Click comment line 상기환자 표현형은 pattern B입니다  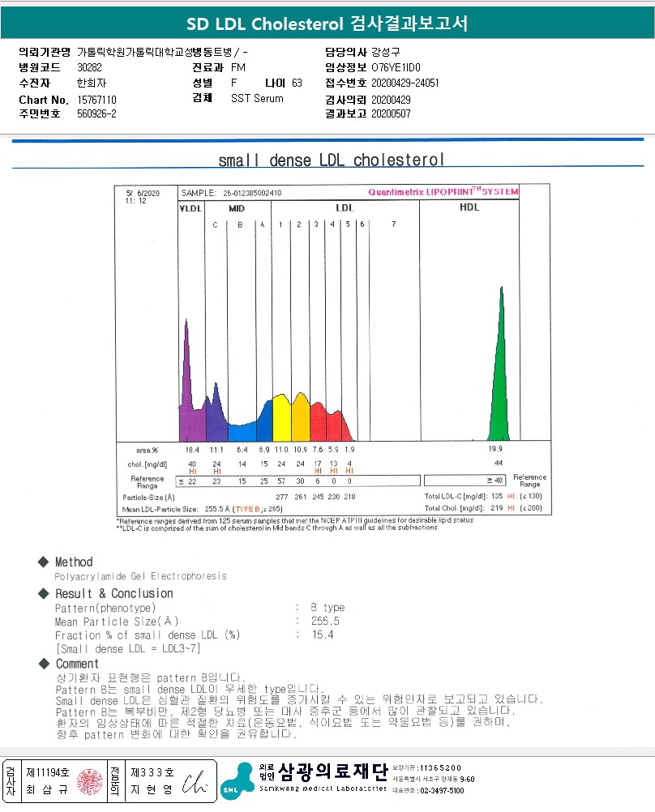tap(151, 677)
